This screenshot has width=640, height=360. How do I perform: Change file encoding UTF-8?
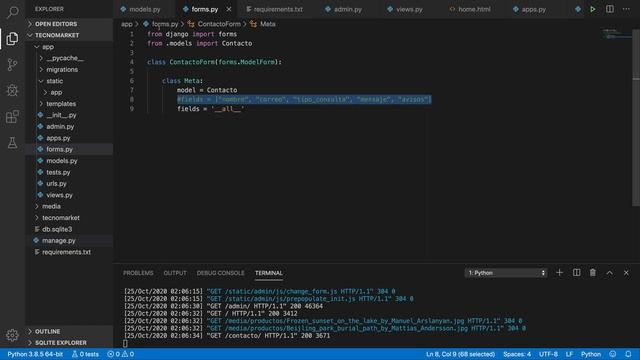(548, 354)
